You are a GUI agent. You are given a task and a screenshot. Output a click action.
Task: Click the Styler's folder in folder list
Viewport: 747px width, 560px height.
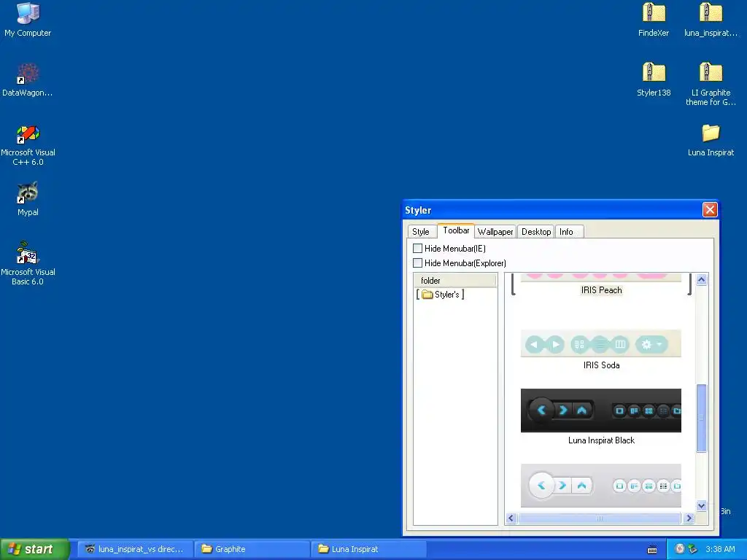440,295
